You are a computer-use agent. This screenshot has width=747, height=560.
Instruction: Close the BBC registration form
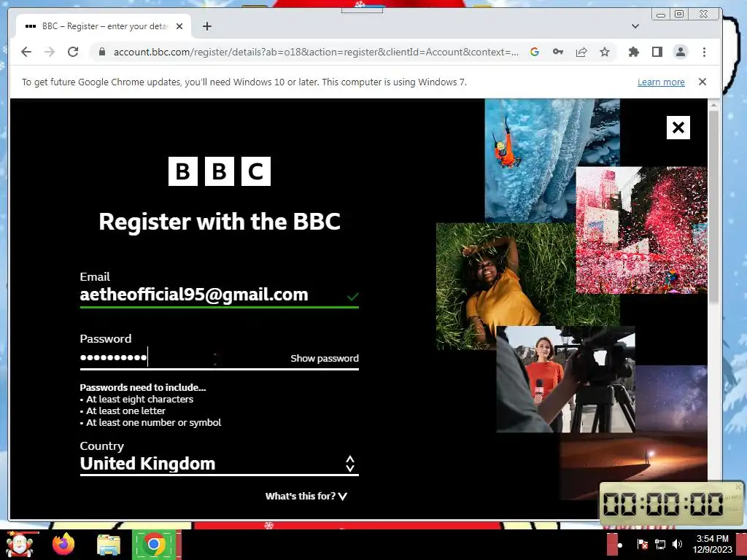[678, 128]
